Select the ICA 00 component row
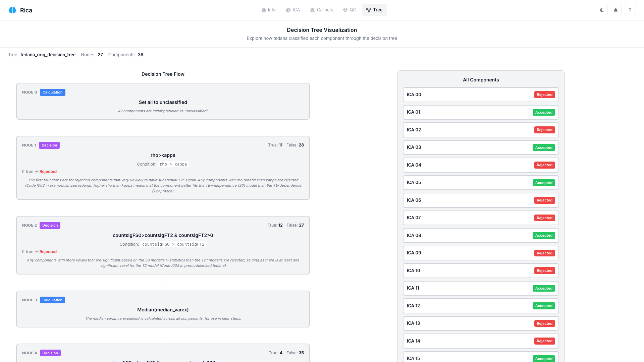 [470, 95]
